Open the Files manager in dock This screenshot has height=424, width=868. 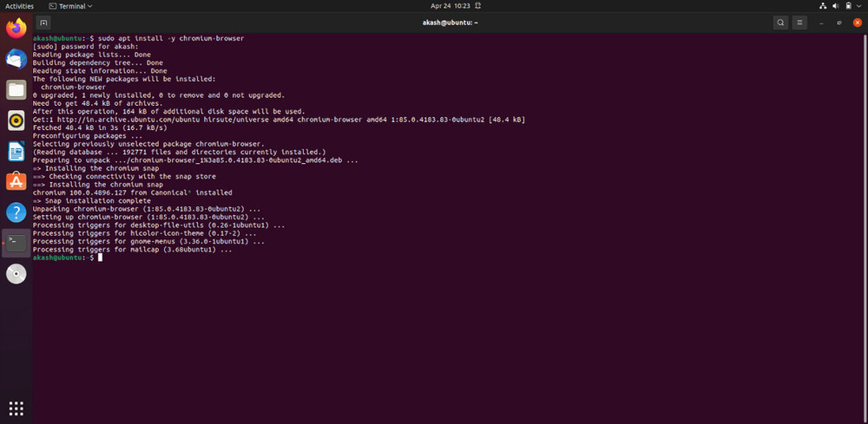16,89
